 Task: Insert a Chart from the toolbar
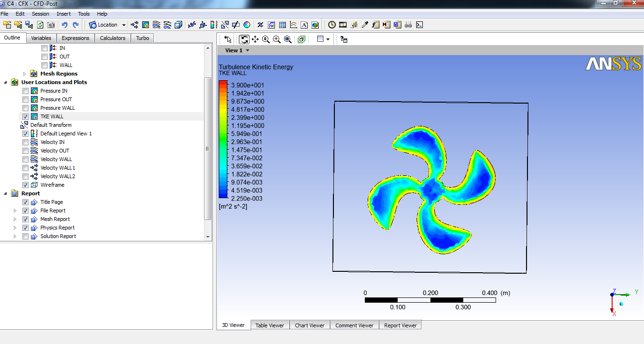pyautogui.click(x=293, y=25)
